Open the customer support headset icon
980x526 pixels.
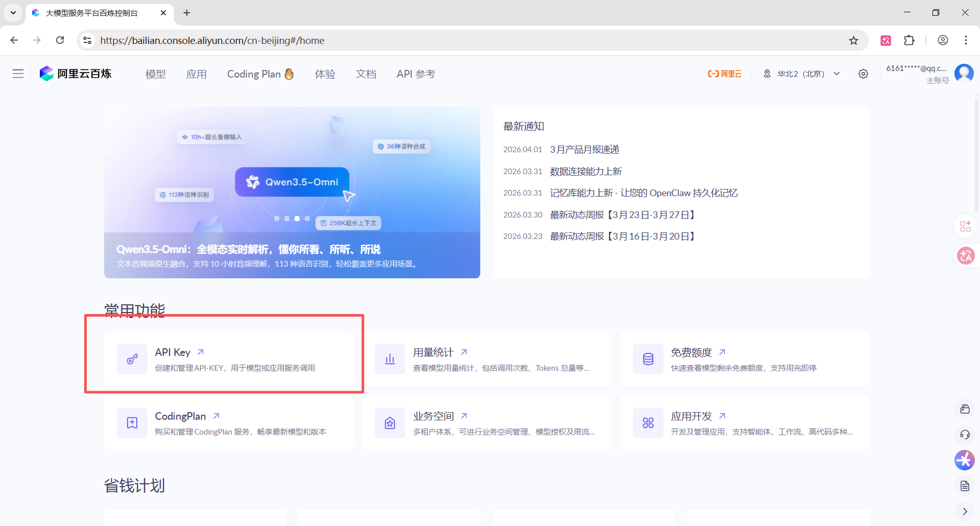click(x=965, y=435)
